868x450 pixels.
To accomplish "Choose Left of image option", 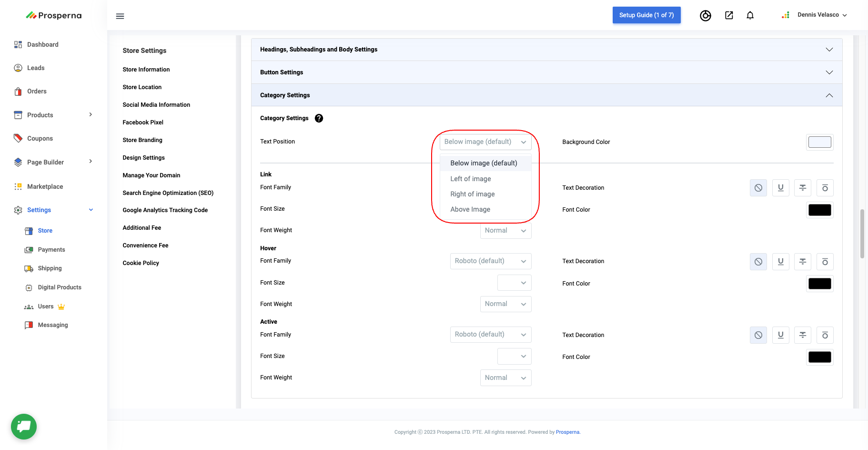I will tap(471, 179).
